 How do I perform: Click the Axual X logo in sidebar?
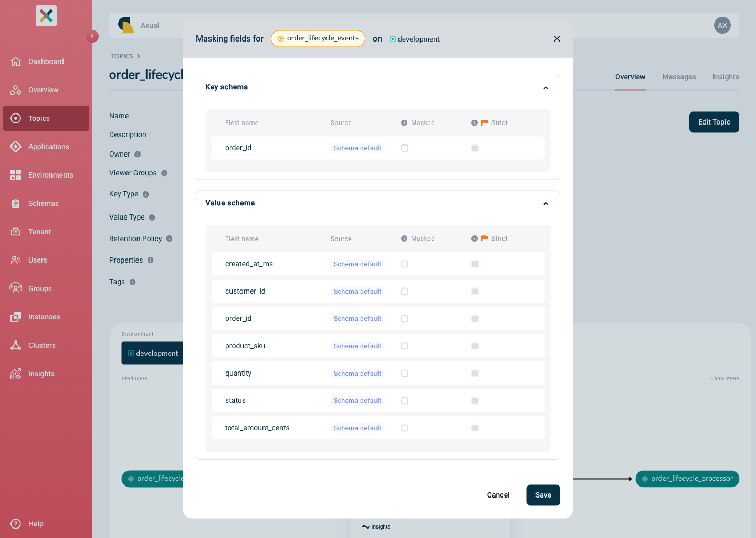46,16
